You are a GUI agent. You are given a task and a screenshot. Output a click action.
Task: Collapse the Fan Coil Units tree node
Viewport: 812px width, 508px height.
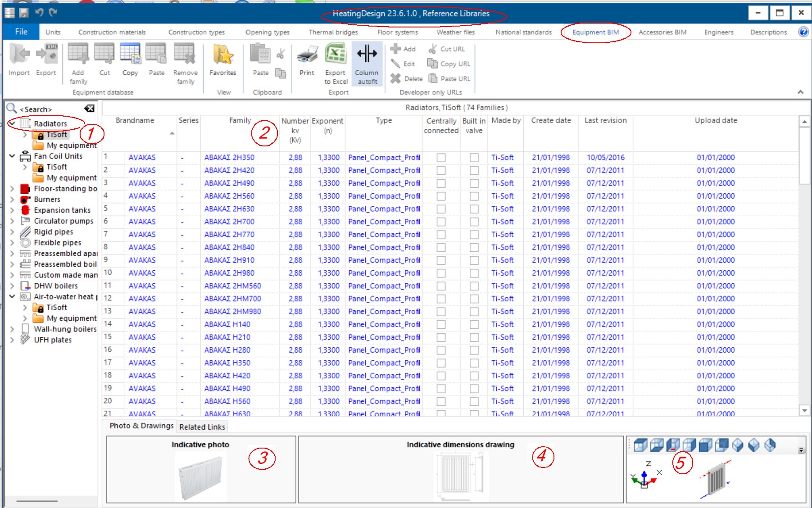coord(12,156)
